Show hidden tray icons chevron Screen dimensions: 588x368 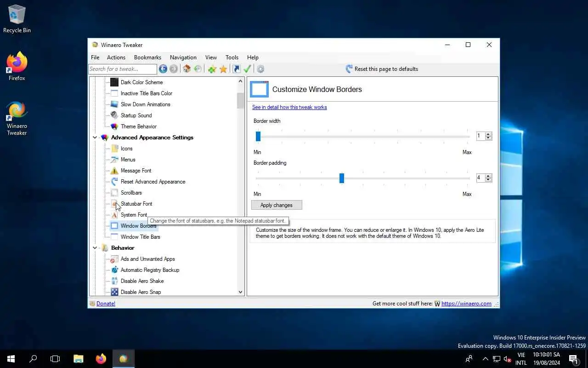pyautogui.click(x=485, y=359)
